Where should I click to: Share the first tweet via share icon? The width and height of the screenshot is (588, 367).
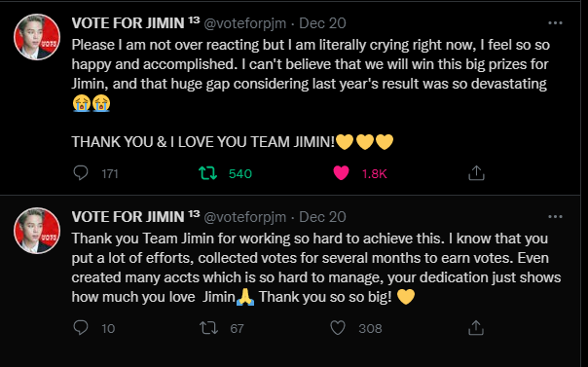pyautogui.click(x=476, y=173)
